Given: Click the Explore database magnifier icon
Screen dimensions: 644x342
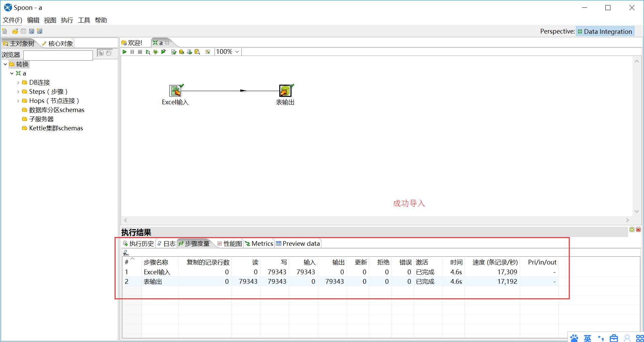Looking at the screenshot, I should tap(197, 52).
